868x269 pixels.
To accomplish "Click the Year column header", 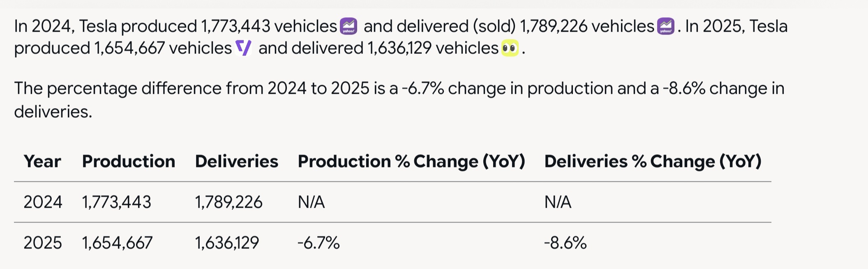I will 42,161.
